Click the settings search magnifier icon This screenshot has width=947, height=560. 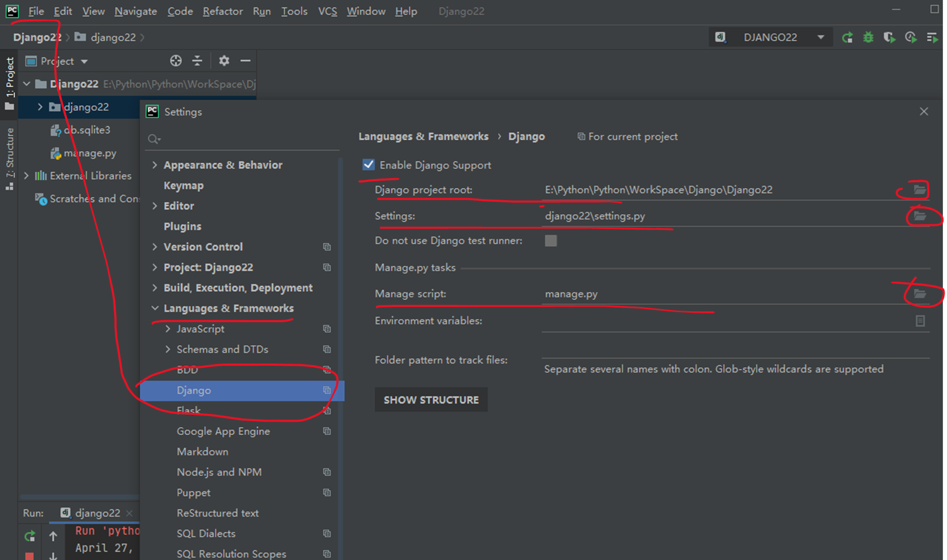153,139
